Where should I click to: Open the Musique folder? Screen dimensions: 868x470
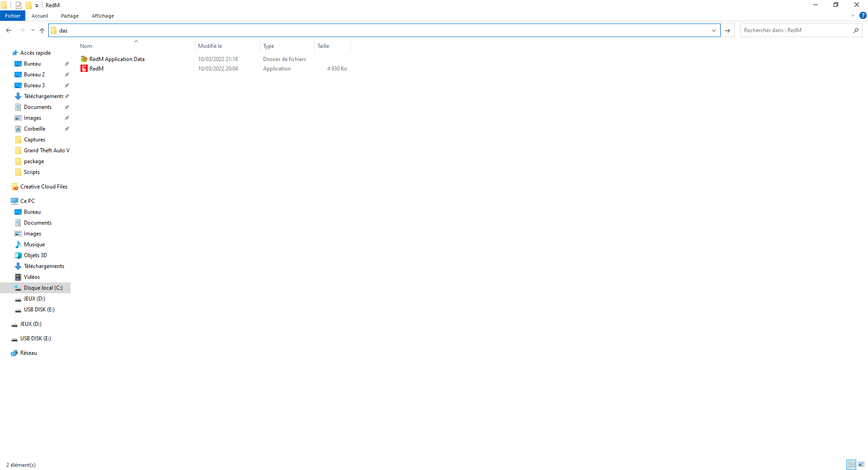pyautogui.click(x=34, y=244)
